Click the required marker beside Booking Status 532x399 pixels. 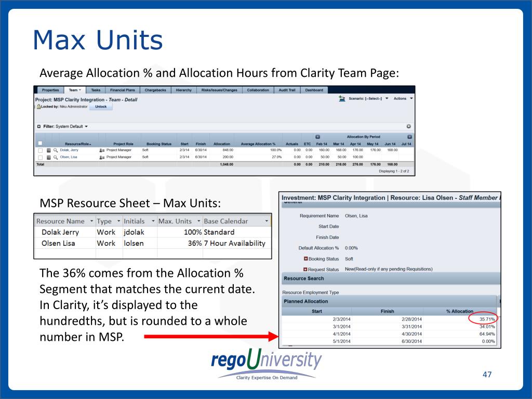pos(305,259)
